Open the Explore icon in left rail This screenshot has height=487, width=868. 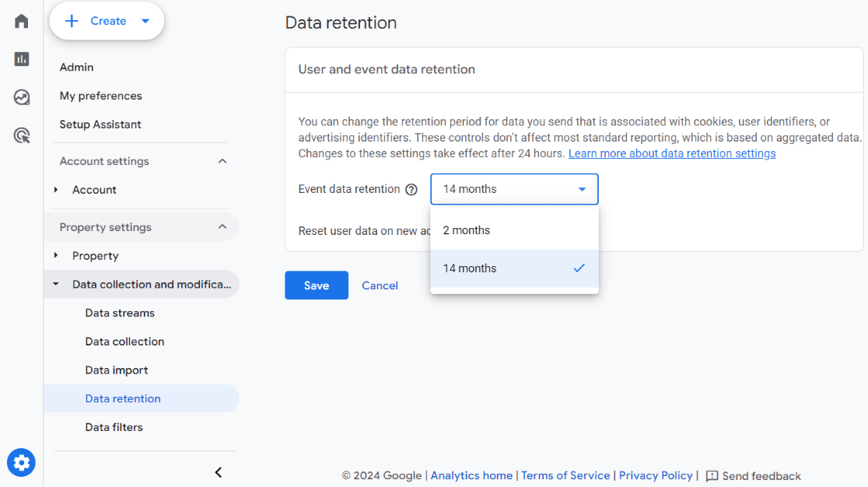[x=21, y=97]
